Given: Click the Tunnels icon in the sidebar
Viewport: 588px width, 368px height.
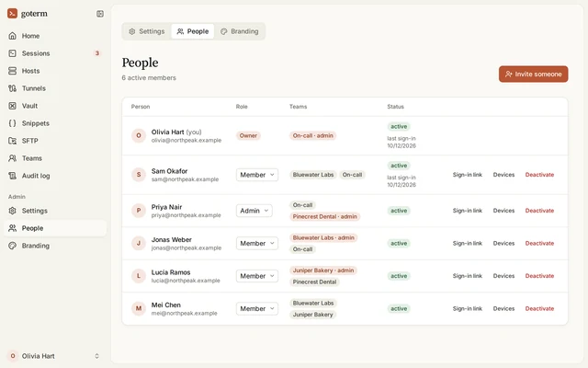Looking at the screenshot, I should coord(12,88).
